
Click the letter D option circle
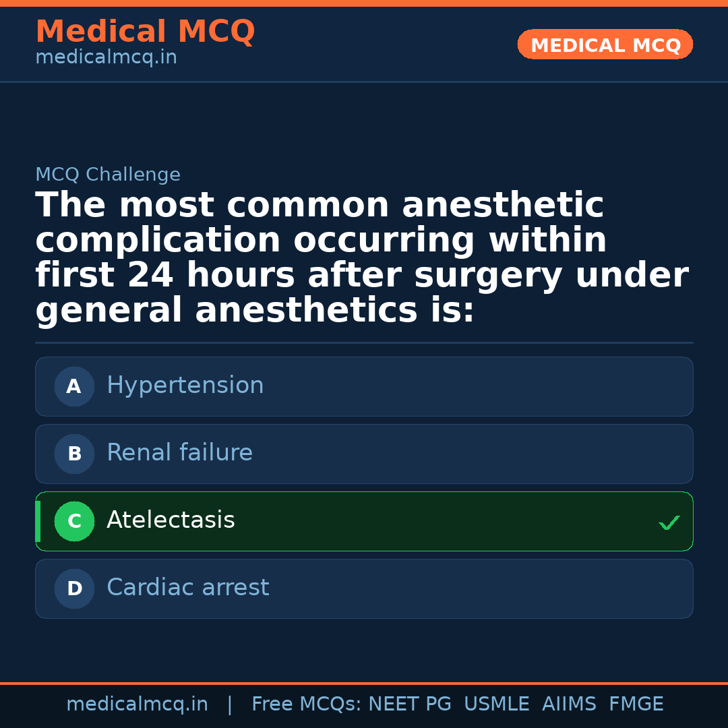coord(74,589)
